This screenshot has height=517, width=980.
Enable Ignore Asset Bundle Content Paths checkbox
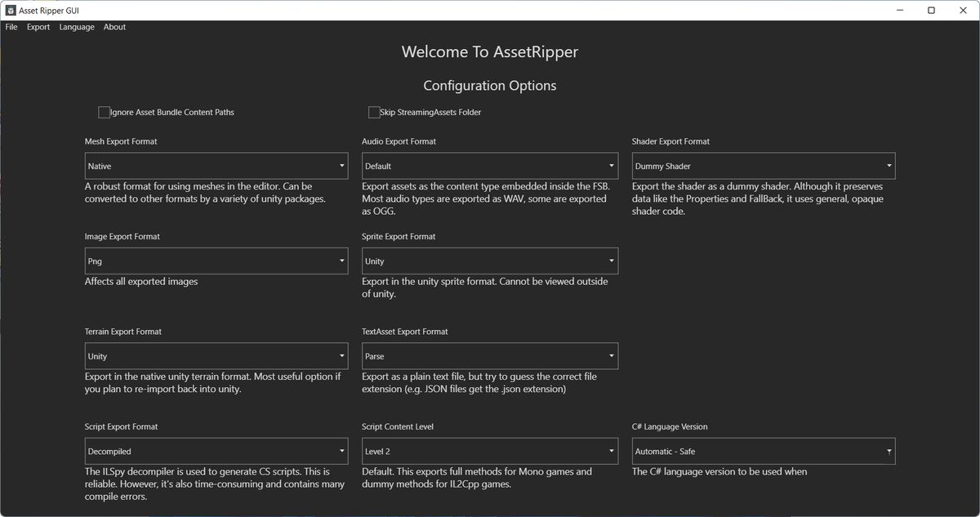(104, 112)
